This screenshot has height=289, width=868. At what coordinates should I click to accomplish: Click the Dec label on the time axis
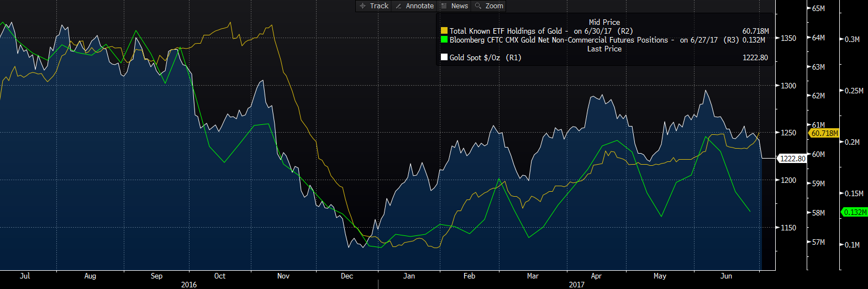[347, 276]
